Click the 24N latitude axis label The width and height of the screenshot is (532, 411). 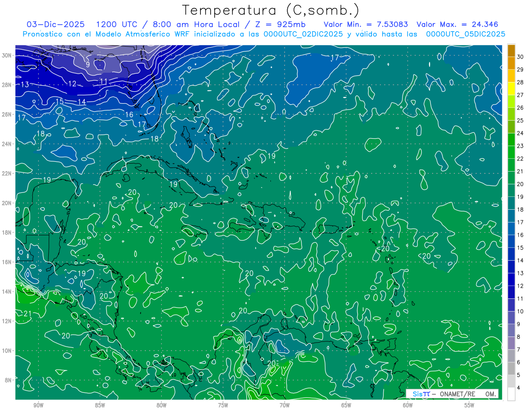click(7, 144)
